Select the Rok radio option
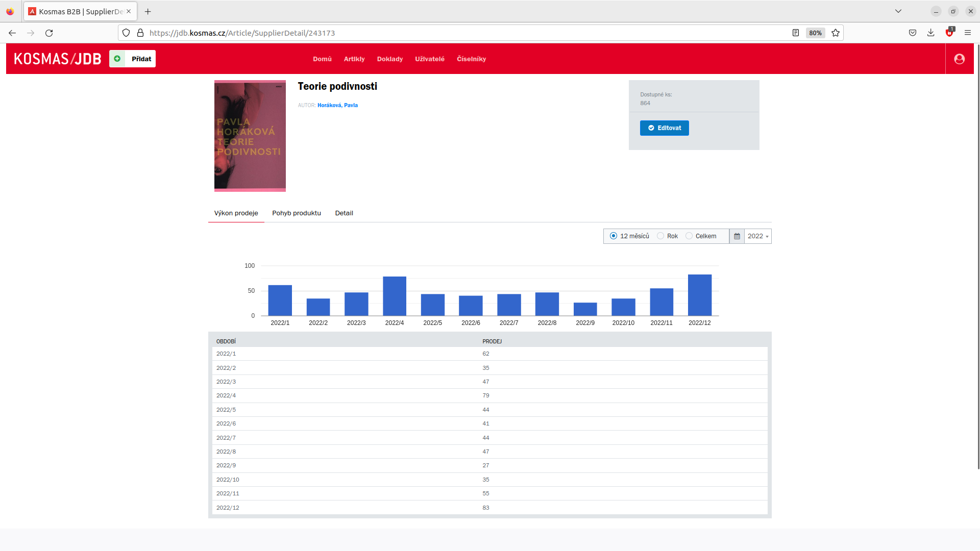 [660, 236]
